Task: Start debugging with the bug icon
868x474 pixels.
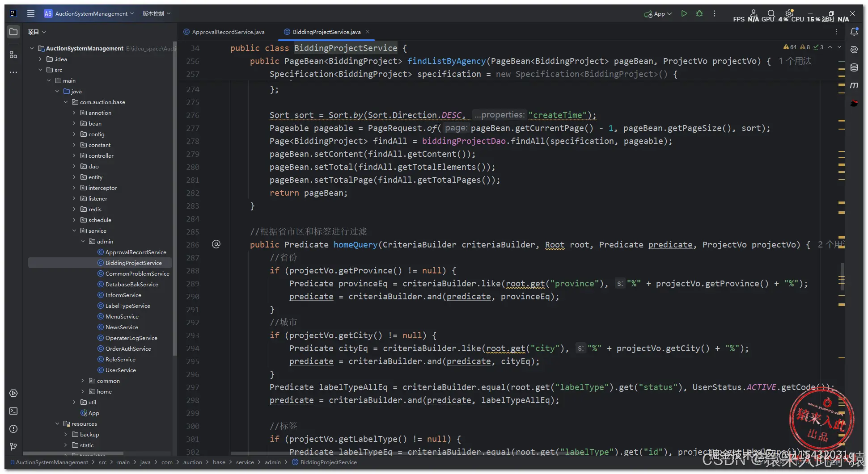Action: tap(699, 13)
